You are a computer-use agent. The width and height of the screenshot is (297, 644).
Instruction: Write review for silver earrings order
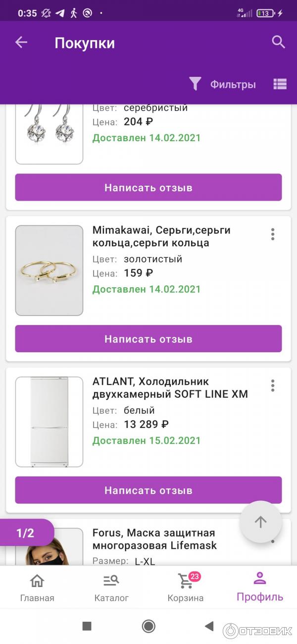[x=148, y=188]
